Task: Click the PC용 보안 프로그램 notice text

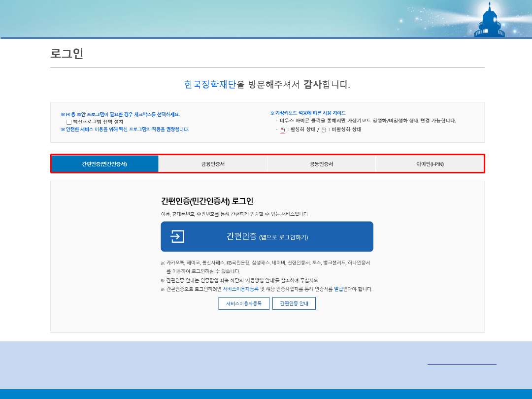Action: point(120,114)
